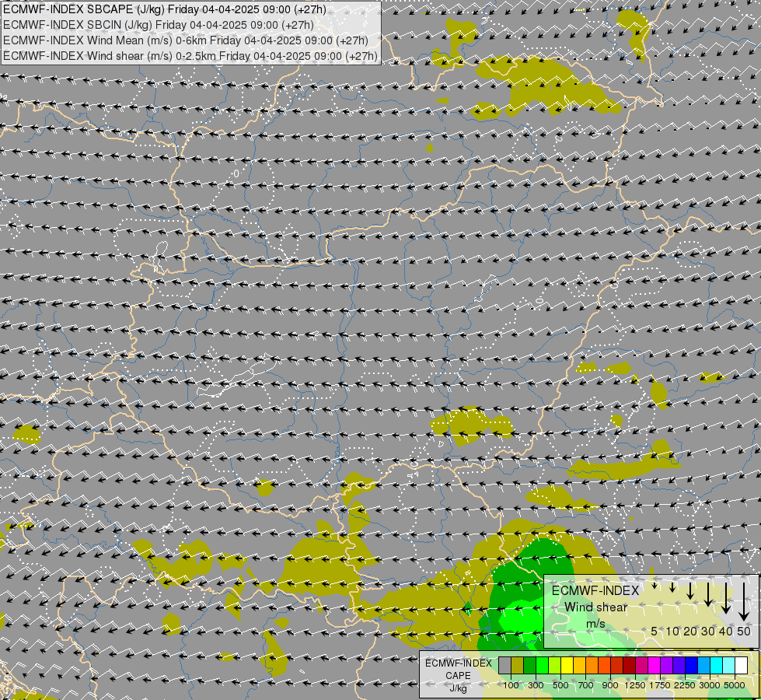This screenshot has width=761, height=700.
Task: Click the 50 m/s wind shear arrow
Action: 744,602
